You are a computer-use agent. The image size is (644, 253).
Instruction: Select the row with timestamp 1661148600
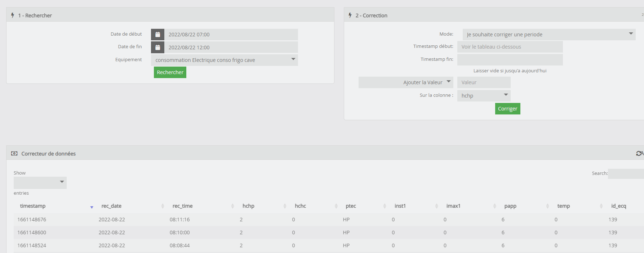(32, 232)
